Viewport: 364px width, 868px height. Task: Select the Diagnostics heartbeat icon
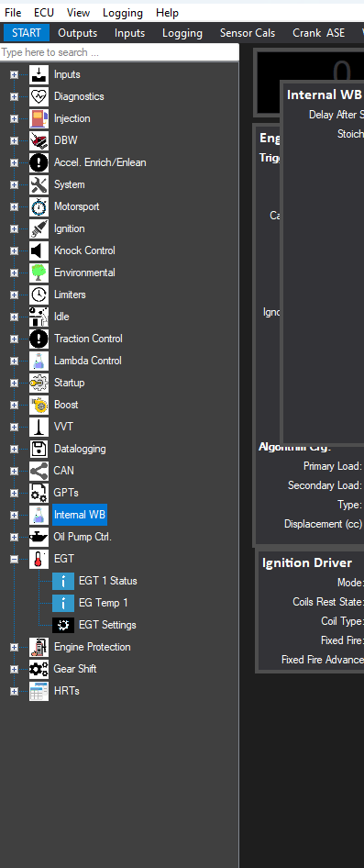pos(39,96)
